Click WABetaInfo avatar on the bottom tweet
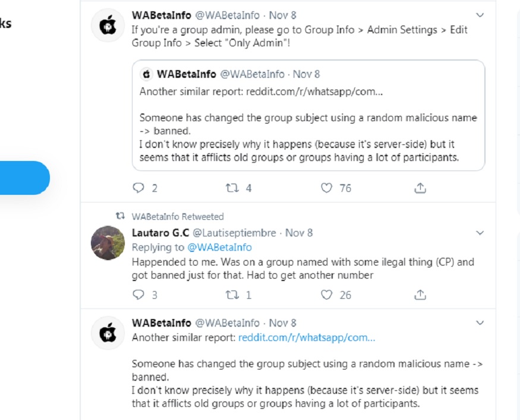 point(108,334)
